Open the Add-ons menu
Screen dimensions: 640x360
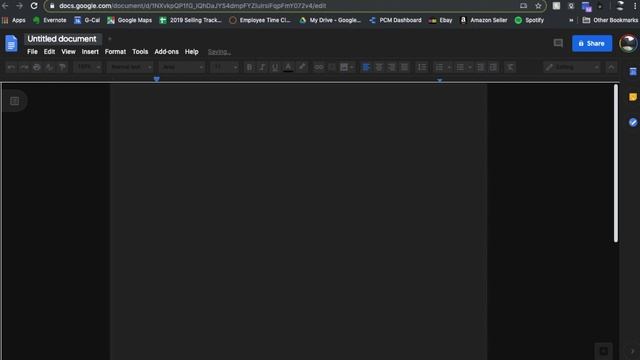(167, 52)
